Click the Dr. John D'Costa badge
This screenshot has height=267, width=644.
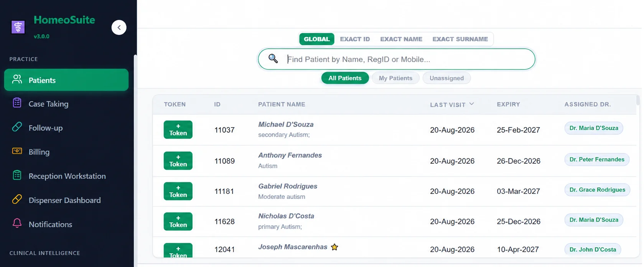[x=593, y=249]
